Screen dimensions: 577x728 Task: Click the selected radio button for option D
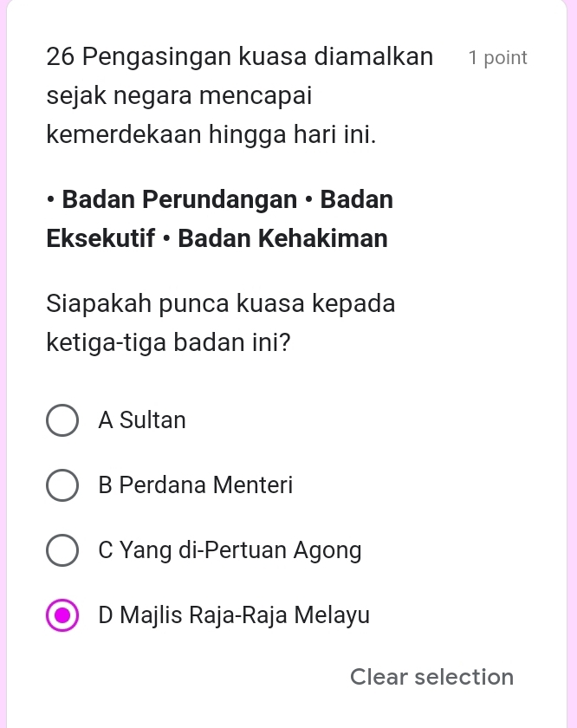tap(61, 616)
